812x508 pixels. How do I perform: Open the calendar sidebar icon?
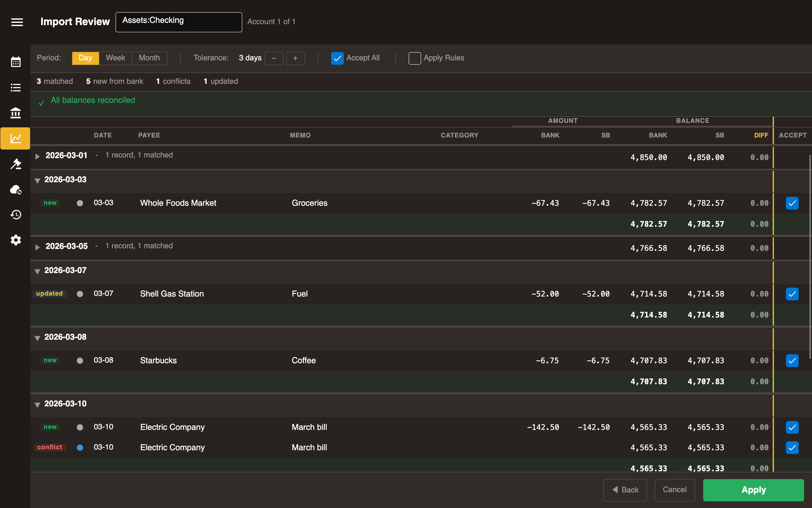16,62
